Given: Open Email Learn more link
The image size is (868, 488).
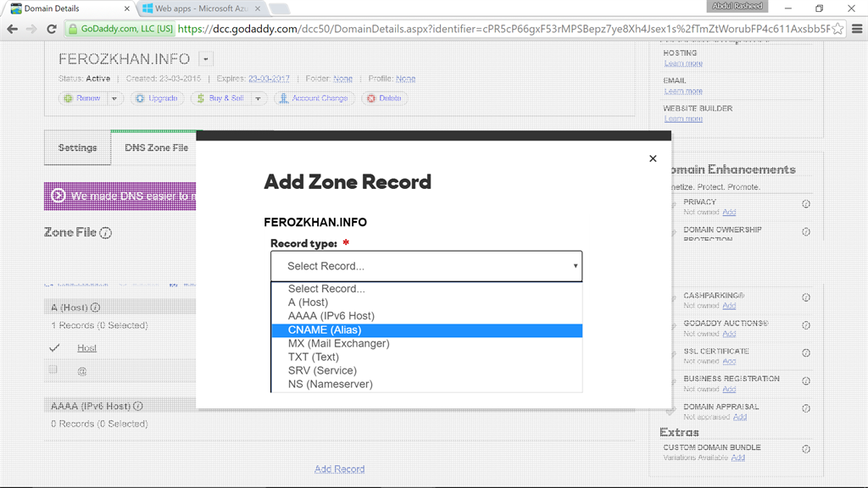Looking at the screenshot, I should (x=683, y=91).
